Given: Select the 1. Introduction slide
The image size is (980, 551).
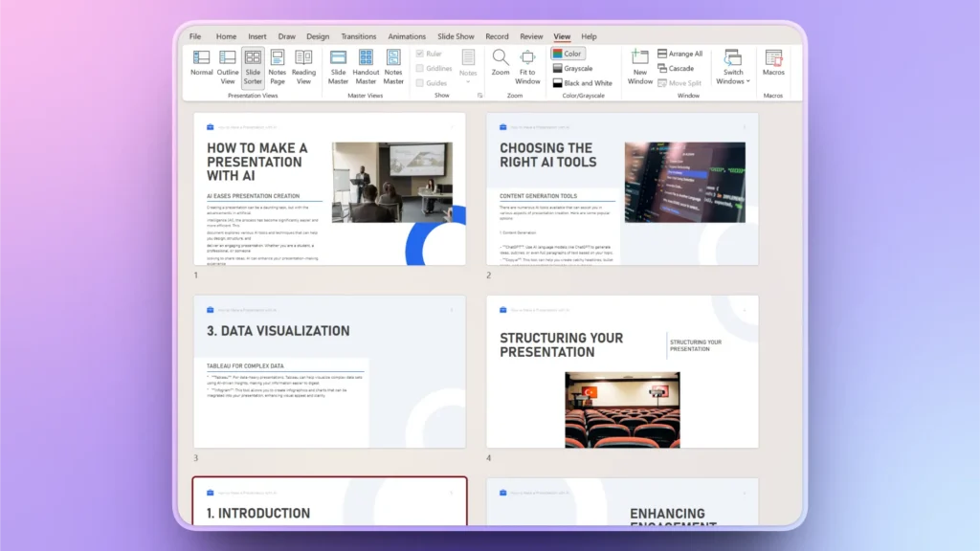Looking at the screenshot, I should (329, 501).
